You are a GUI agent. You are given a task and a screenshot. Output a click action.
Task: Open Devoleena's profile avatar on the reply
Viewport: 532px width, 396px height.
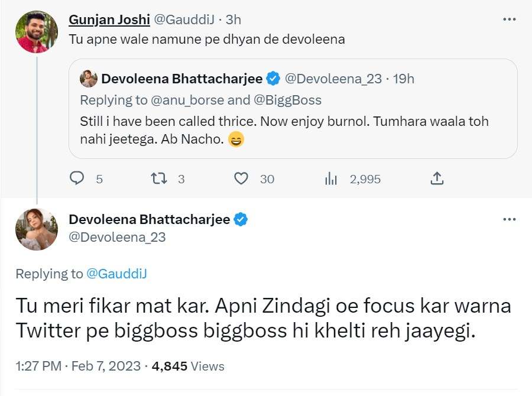coord(36,229)
